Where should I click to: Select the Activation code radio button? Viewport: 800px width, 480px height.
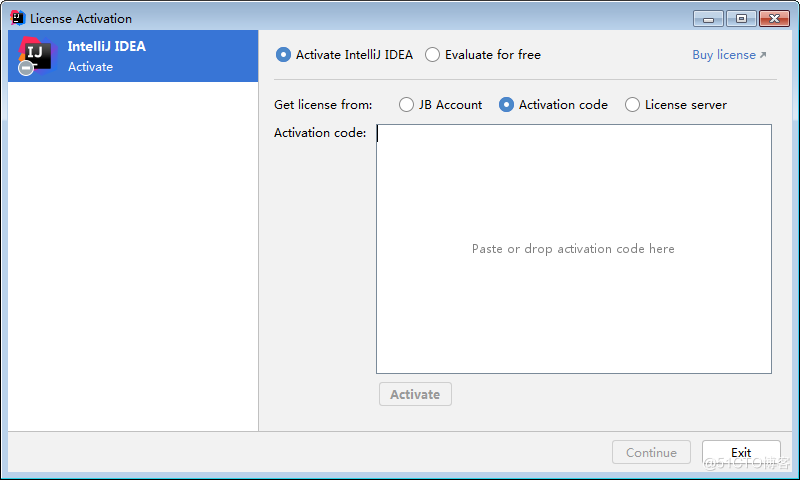pyautogui.click(x=506, y=105)
